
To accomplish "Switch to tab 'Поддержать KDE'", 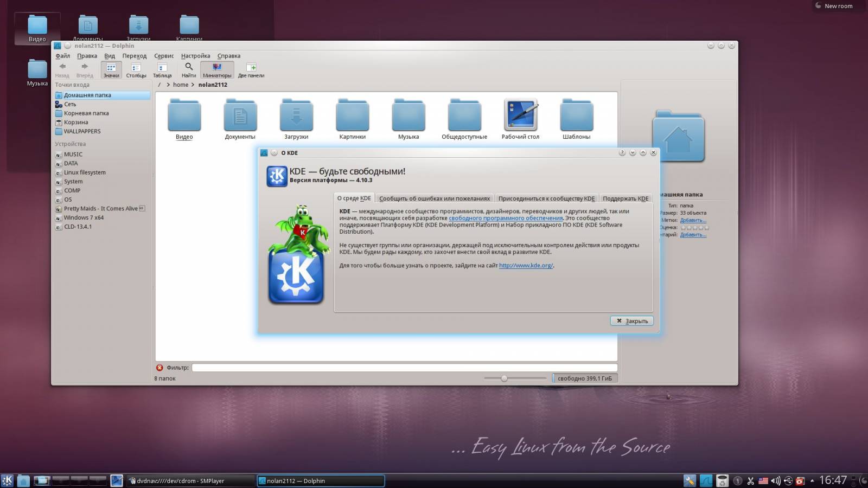I will coord(626,198).
